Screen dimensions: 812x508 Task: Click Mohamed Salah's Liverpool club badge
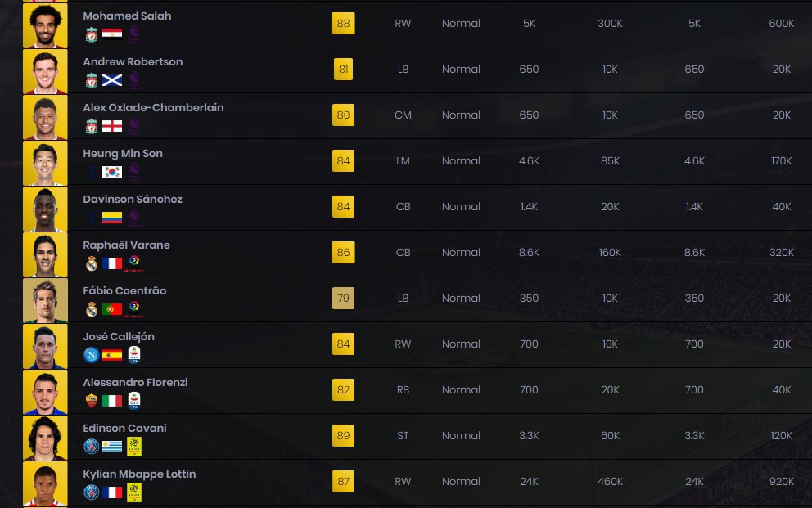92,34
